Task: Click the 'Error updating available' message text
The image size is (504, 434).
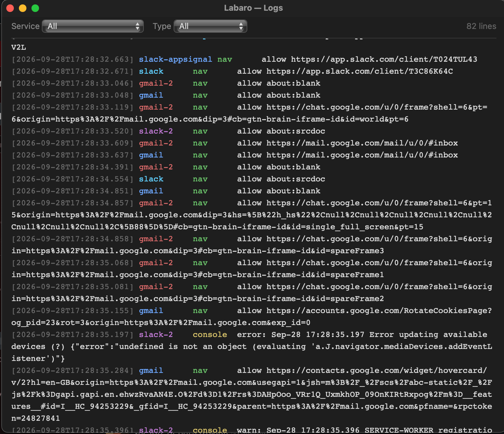Action: (x=428, y=334)
